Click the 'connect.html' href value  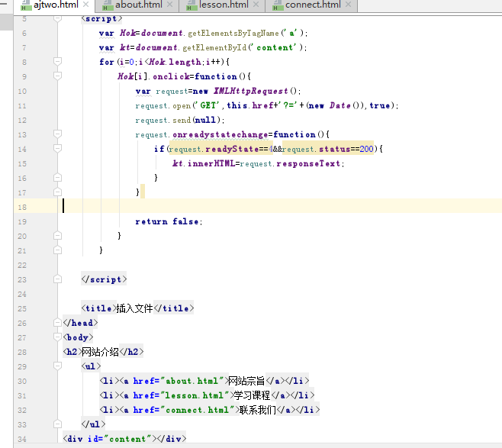(x=197, y=410)
